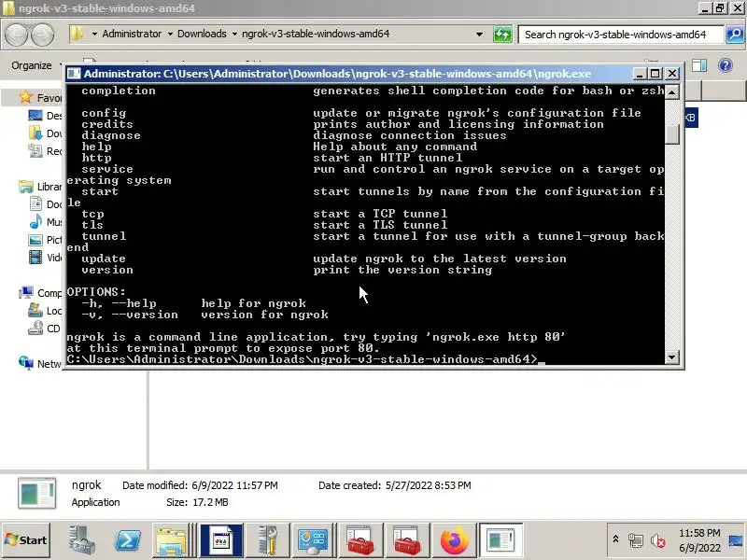Click the console scrollbar thumb

point(671,133)
